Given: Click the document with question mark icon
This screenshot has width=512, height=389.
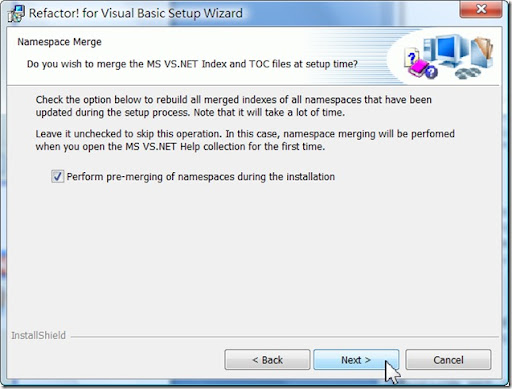Looking at the screenshot, I should pyautogui.click(x=411, y=58).
